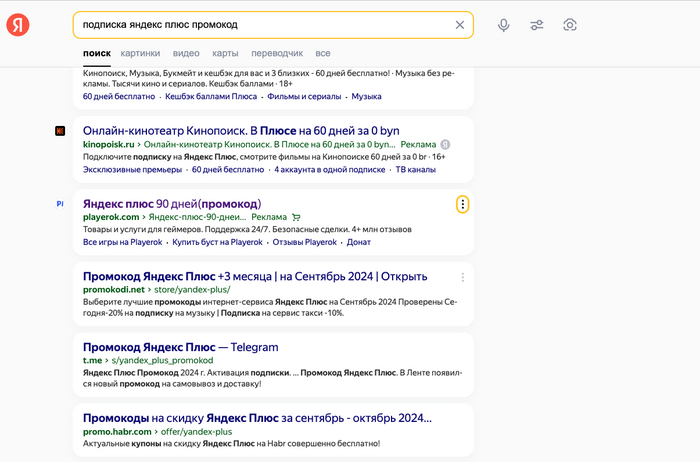Image resolution: width=700 pixels, height=462 pixels.
Task: Open three-dot menu for Playerok result
Action: [x=462, y=204]
